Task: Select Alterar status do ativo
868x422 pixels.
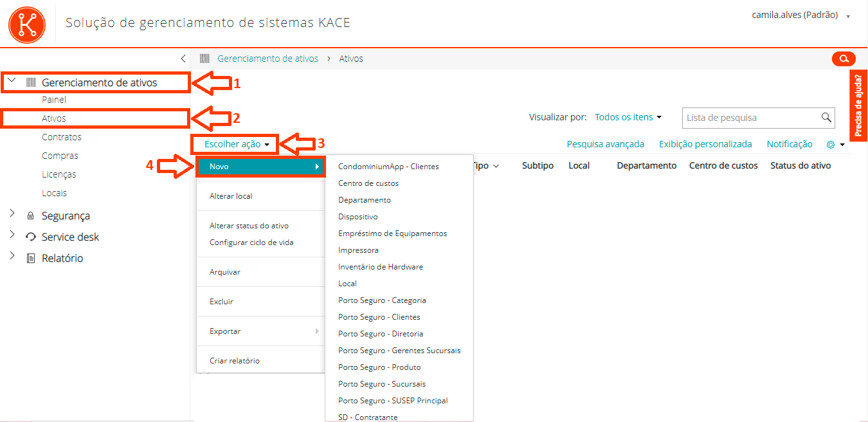Action: [249, 226]
